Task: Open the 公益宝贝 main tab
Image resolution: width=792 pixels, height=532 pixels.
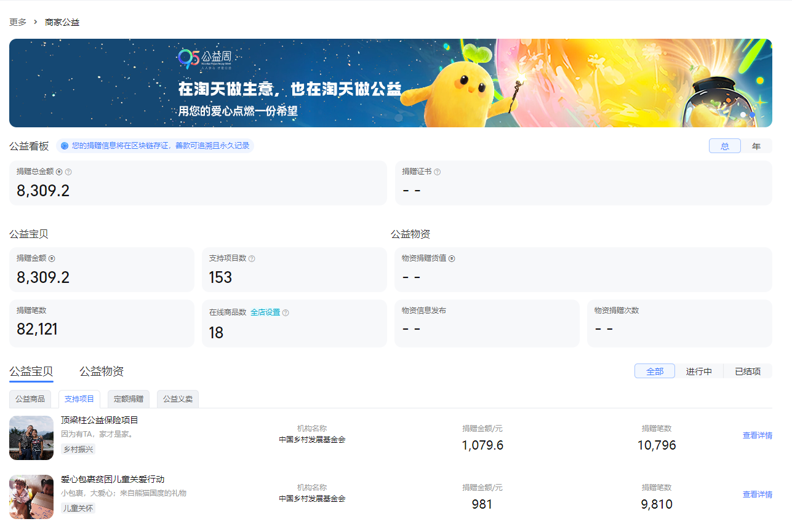Action: point(31,371)
